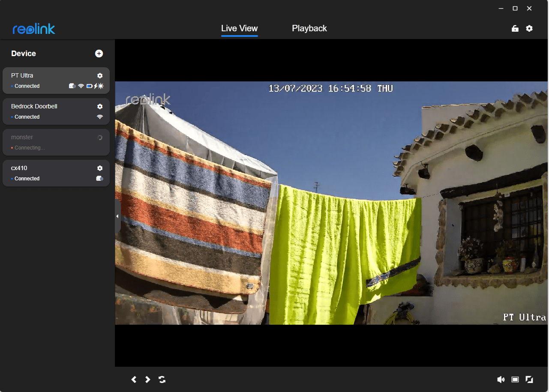Collapse the device sidebar panel
Screen dimensions: 549x392
click(x=117, y=217)
